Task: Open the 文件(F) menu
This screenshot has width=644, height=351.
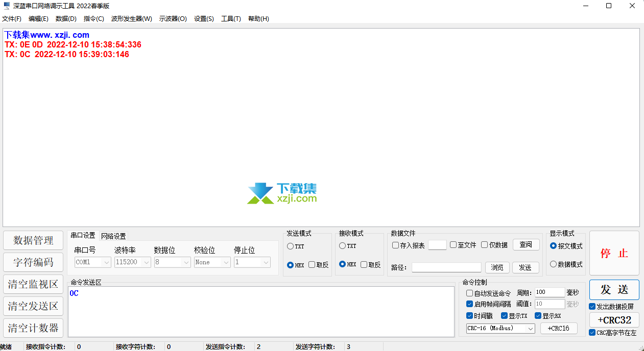Action: 12,19
